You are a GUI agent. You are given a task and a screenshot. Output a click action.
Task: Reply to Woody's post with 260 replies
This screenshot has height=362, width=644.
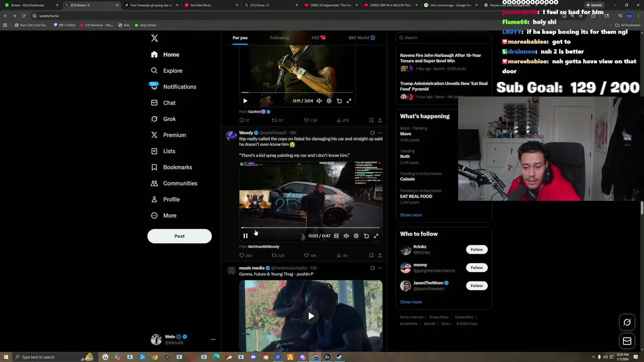click(246, 255)
